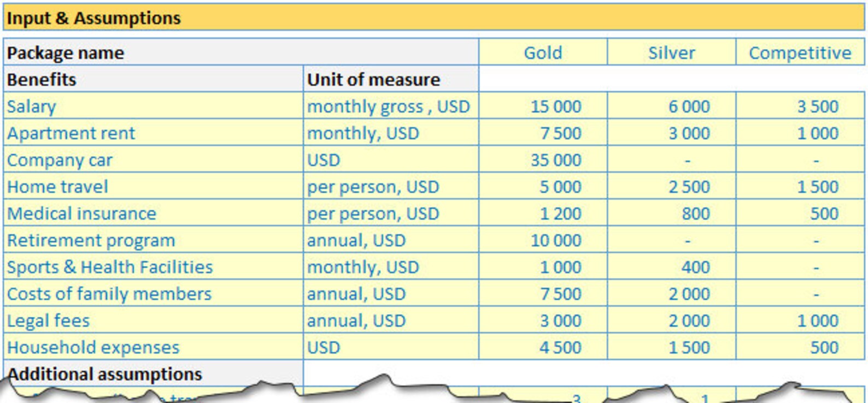868x403 pixels.
Task: Click the Benefits column header
Action: [x=153, y=79]
